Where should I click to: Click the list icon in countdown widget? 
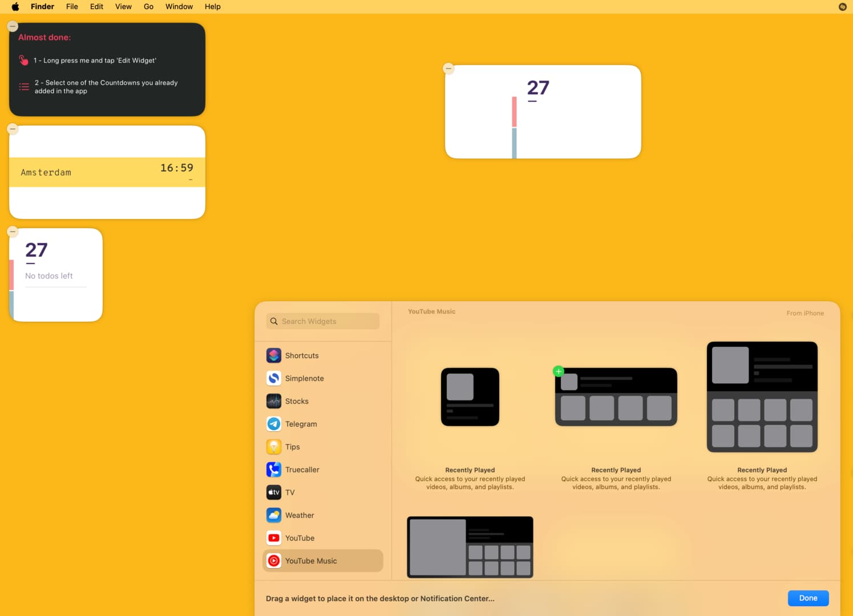coord(24,87)
